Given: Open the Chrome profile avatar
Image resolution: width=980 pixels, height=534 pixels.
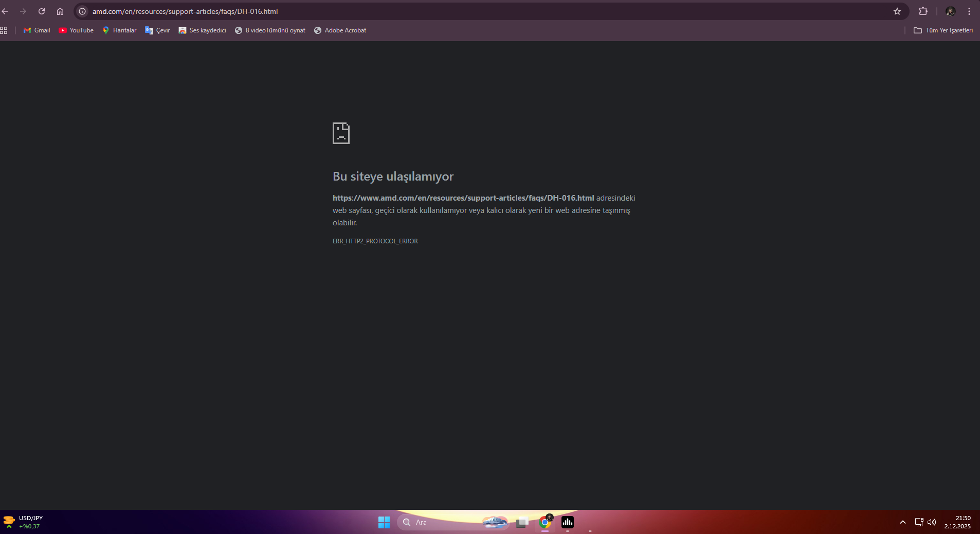Looking at the screenshot, I should pyautogui.click(x=950, y=11).
